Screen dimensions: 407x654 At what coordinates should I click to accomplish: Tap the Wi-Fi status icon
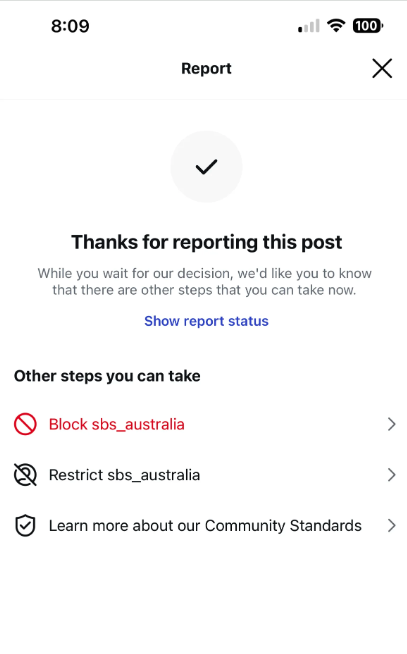coord(336,25)
